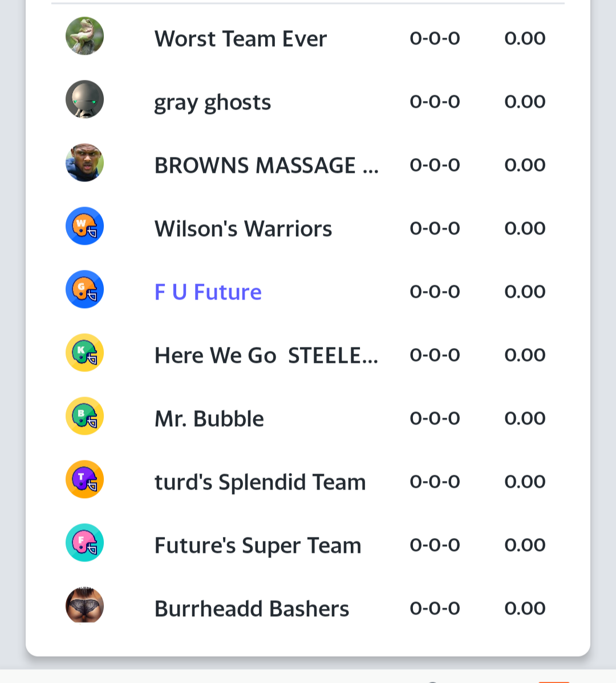The width and height of the screenshot is (616, 683).
Task: Select the BROWNS MASSAGE team photo avatar
Action: [x=84, y=163]
